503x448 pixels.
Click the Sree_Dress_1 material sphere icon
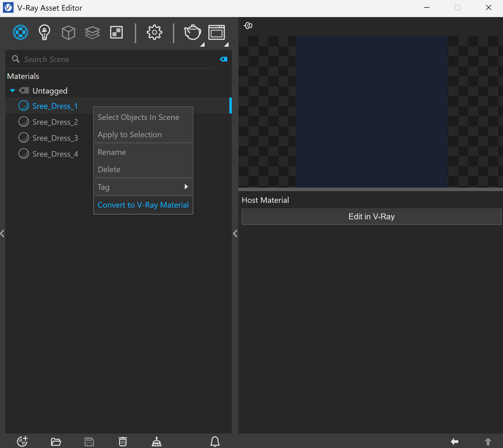pos(24,106)
